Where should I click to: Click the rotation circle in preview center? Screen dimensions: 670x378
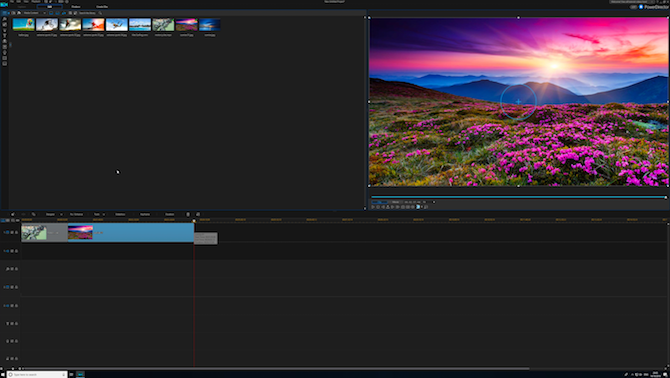(518, 102)
